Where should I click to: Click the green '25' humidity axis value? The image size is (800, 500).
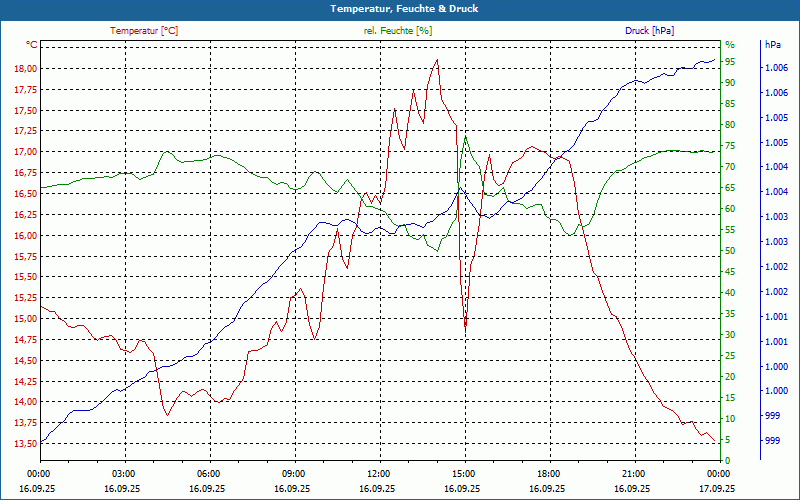(x=730, y=356)
